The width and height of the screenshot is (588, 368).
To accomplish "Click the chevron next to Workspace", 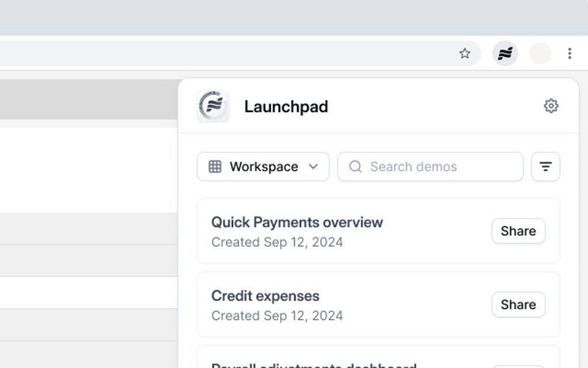I will tap(313, 167).
